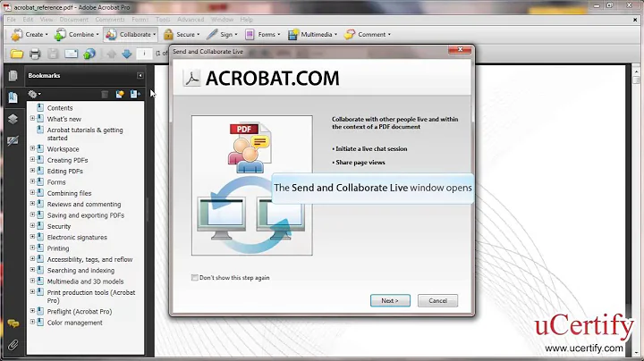Collapse the Bookmarks panel
Image resolution: width=644 pixels, height=361 pixels.
140,75
